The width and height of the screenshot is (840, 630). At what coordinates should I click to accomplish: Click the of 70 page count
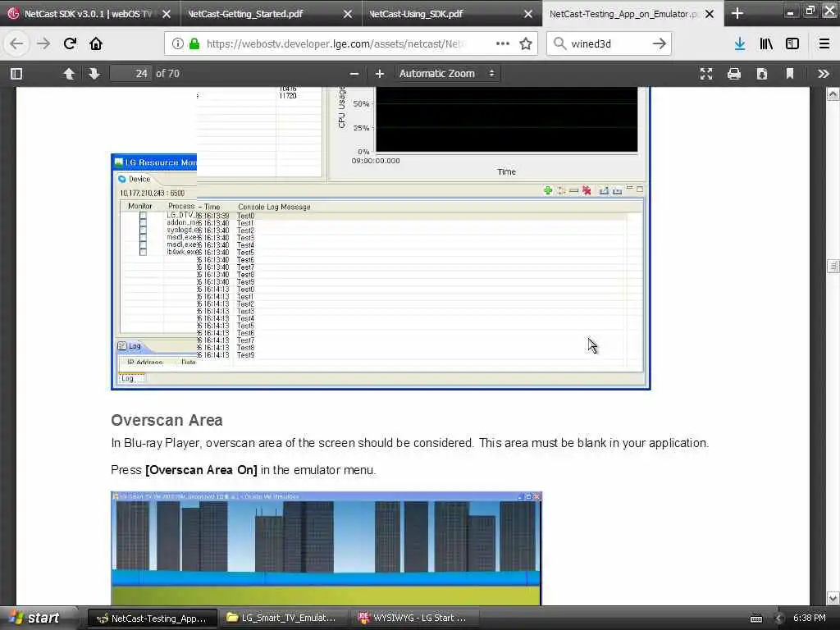click(167, 74)
